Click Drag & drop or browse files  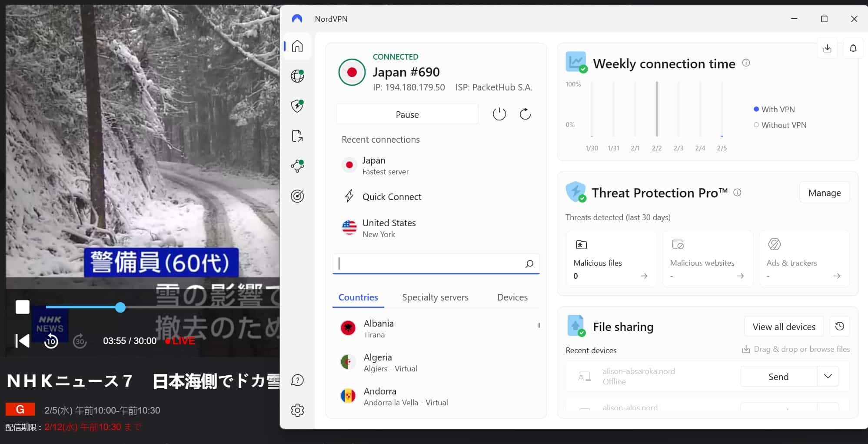click(796, 349)
